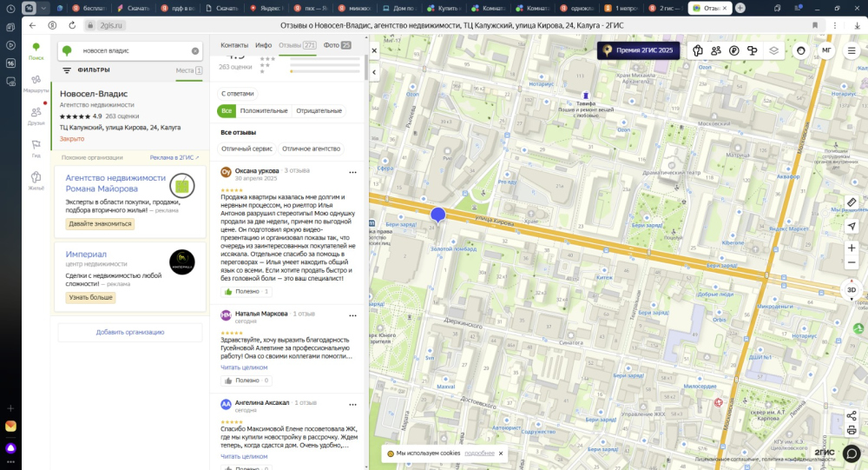Activate the ruler measurement tool
The image size is (868, 470).
click(x=852, y=202)
